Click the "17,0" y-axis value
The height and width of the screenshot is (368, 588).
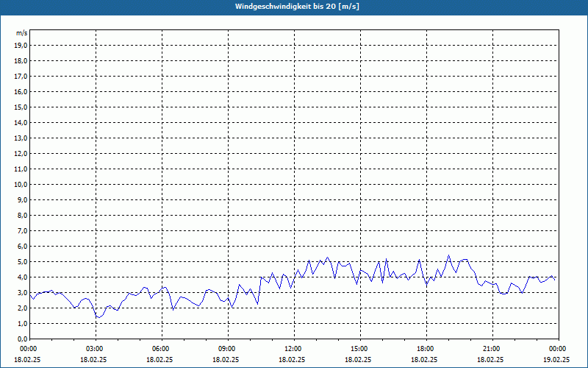coord(21,77)
